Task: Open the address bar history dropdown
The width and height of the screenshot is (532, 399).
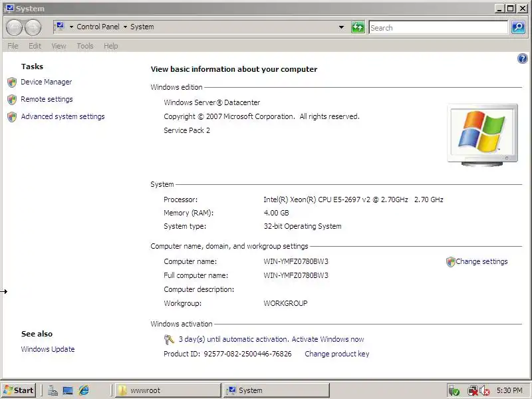Action: point(341,27)
